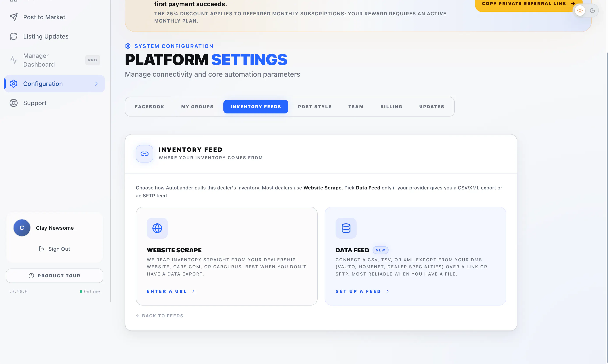Click the referral link arrow icon
The height and width of the screenshot is (364, 608).
tap(573, 4)
